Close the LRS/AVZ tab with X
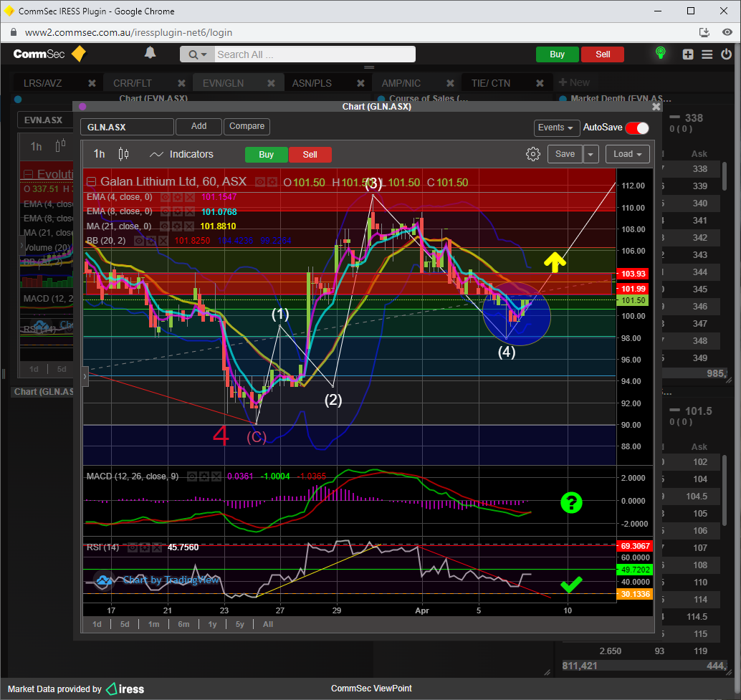This screenshot has width=741, height=700. click(92, 83)
